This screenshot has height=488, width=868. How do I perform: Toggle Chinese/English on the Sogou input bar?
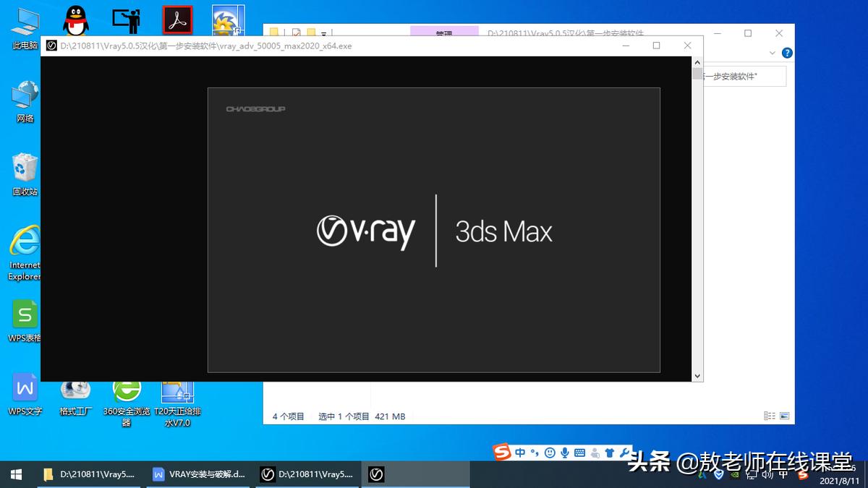pyautogui.click(x=519, y=451)
